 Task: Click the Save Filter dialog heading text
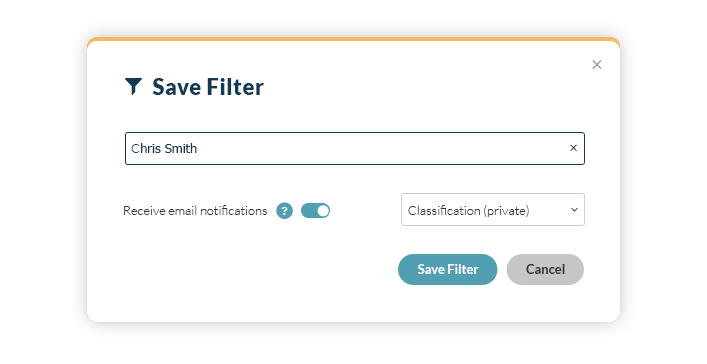[x=208, y=87]
